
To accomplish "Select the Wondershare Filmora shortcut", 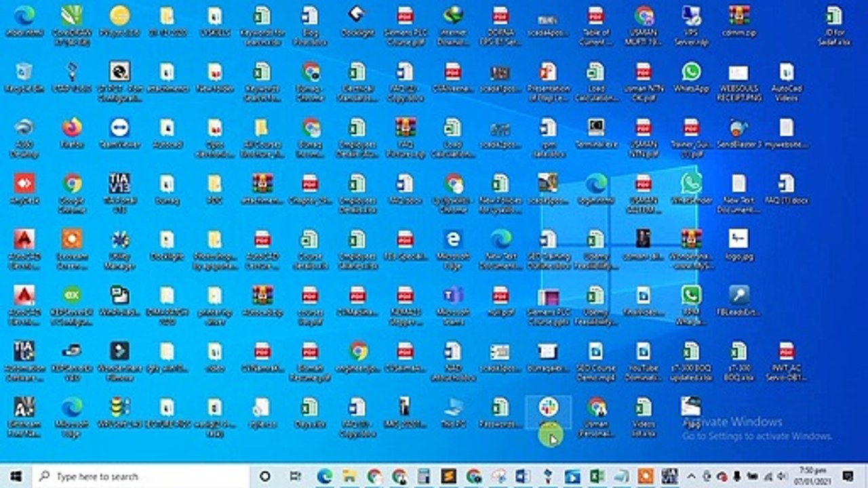I will pos(120,361).
